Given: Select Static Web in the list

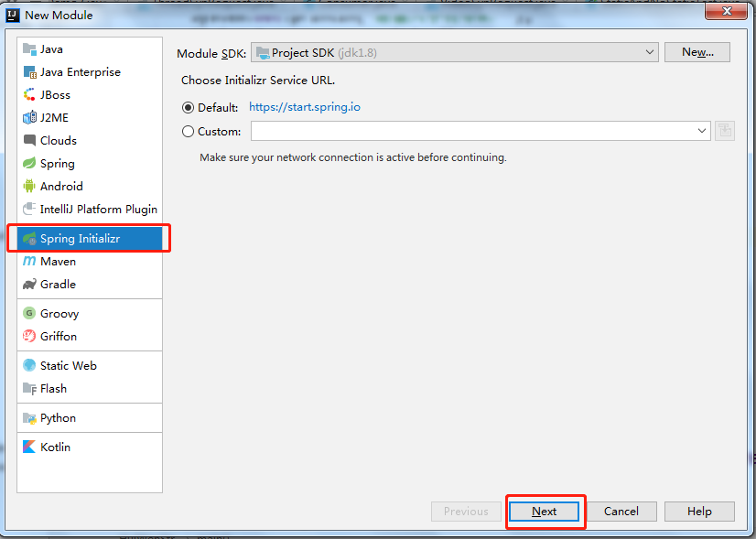Looking at the screenshot, I should [x=69, y=365].
